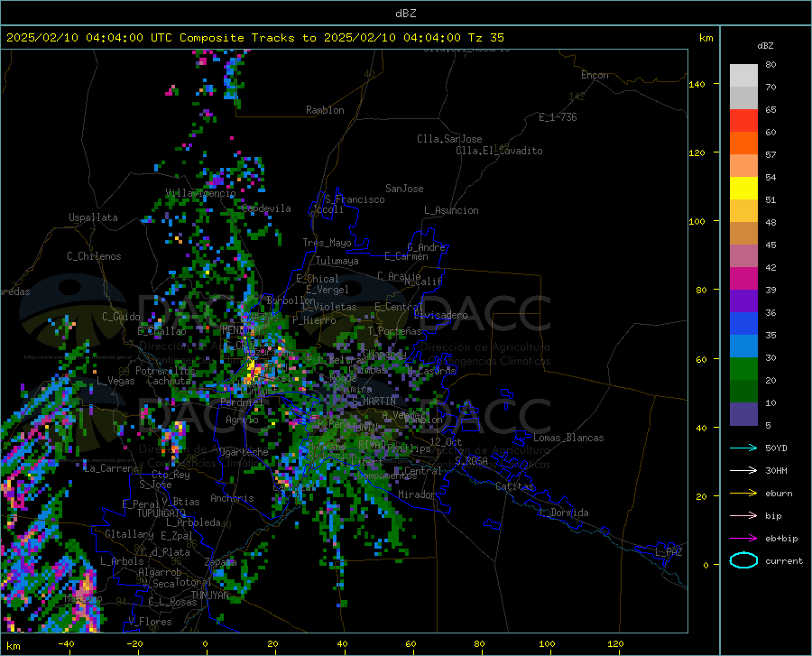Click the Tulumaya place label

point(337,261)
